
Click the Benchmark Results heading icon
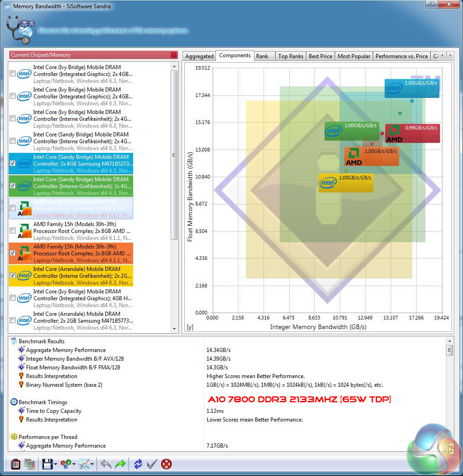(x=14, y=341)
